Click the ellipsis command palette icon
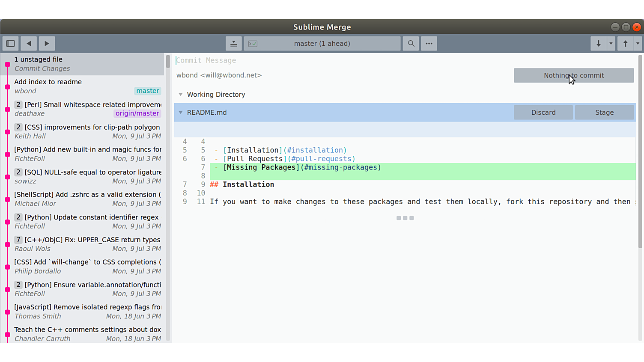 click(x=429, y=43)
